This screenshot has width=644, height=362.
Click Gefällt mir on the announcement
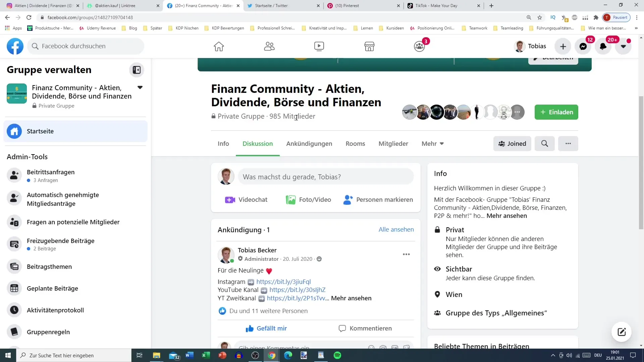pyautogui.click(x=266, y=328)
